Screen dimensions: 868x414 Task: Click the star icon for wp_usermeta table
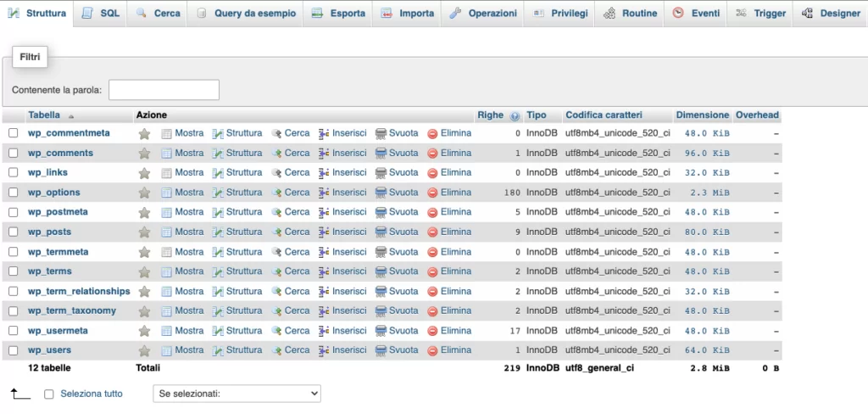(x=144, y=331)
